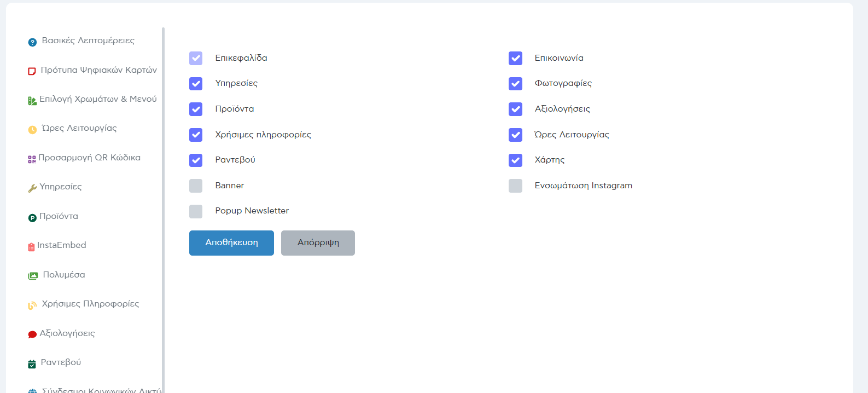Click the QR code icon in the sidebar
This screenshot has height=393, width=868.
32,159
